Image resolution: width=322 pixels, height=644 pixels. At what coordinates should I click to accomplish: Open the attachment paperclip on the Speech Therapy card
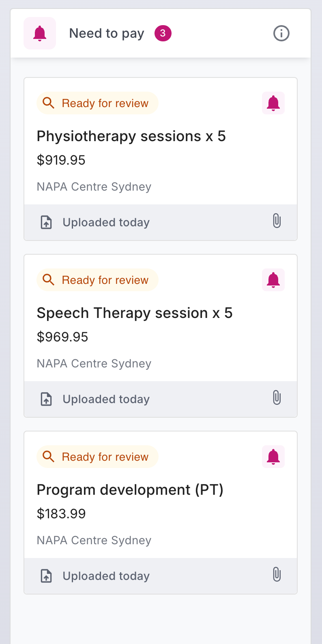pyautogui.click(x=277, y=398)
